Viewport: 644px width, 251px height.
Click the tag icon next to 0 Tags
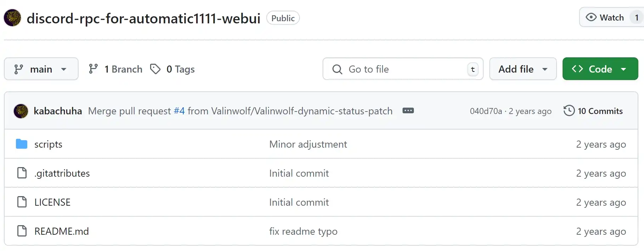click(x=155, y=69)
